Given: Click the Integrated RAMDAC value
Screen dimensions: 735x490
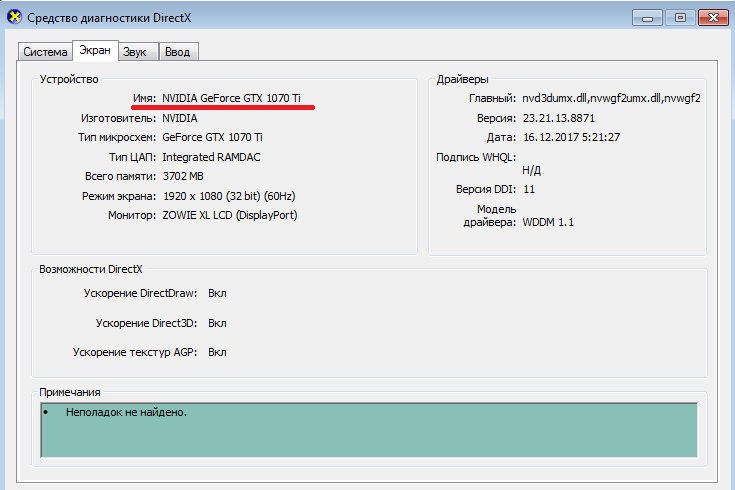Looking at the screenshot, I should [x=211, y=157].
